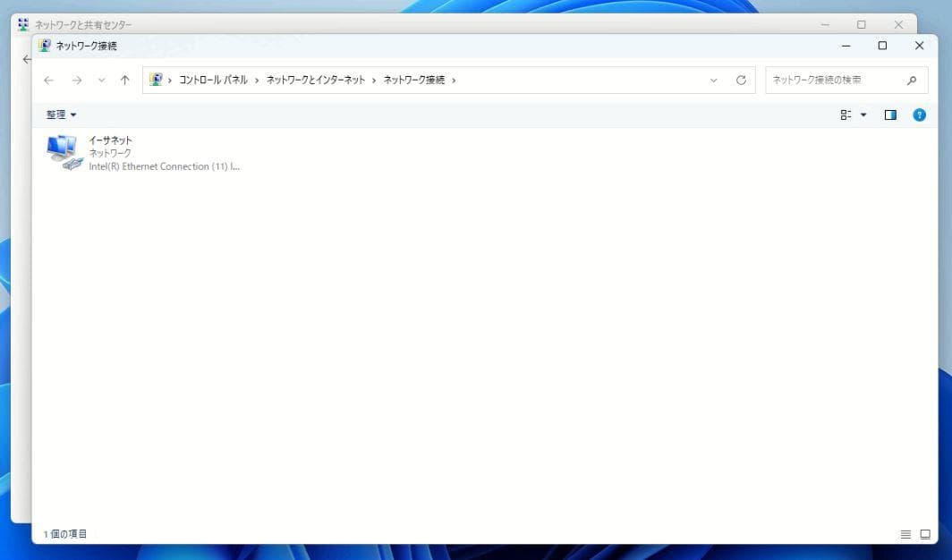The image size is (952, 560).
Task: Switch to details view in status bar
Action: pos(905,534)
